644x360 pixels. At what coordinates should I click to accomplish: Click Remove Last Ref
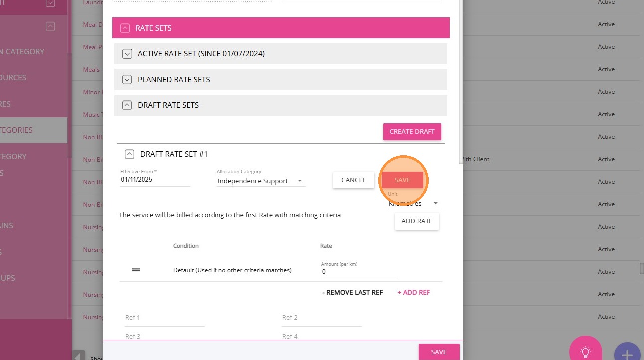352,292
